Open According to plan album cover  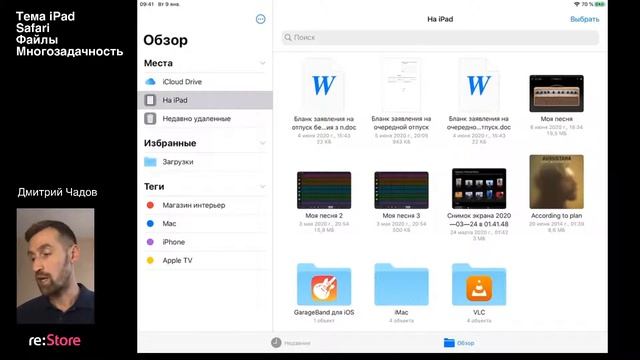click(556, 182)
